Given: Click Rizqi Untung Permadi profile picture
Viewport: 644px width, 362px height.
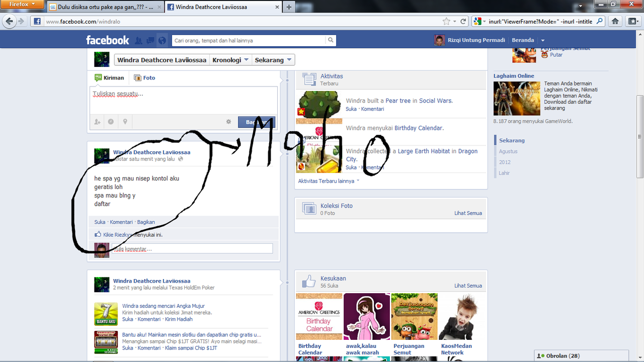Looking at the screenshot, I should pyautogui.click(x=440, y=40).
